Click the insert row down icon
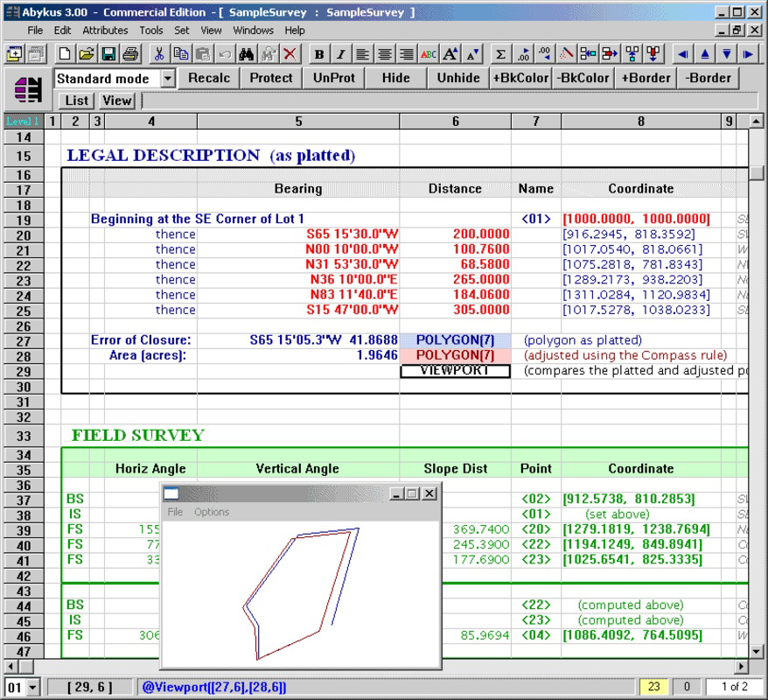Viewport: 768px width, 700px height. point(653,54)
